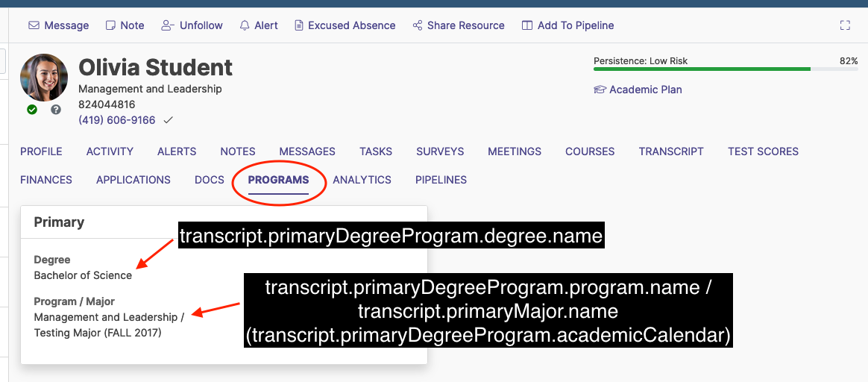Switch to the PROFILE tab
The height and width of the screenshot is (382, 868).
point(41,151)
